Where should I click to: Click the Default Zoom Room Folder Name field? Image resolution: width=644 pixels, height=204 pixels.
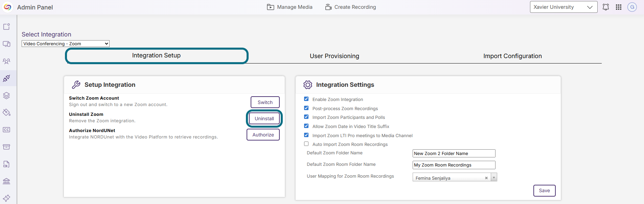click(x=454, y=165)
